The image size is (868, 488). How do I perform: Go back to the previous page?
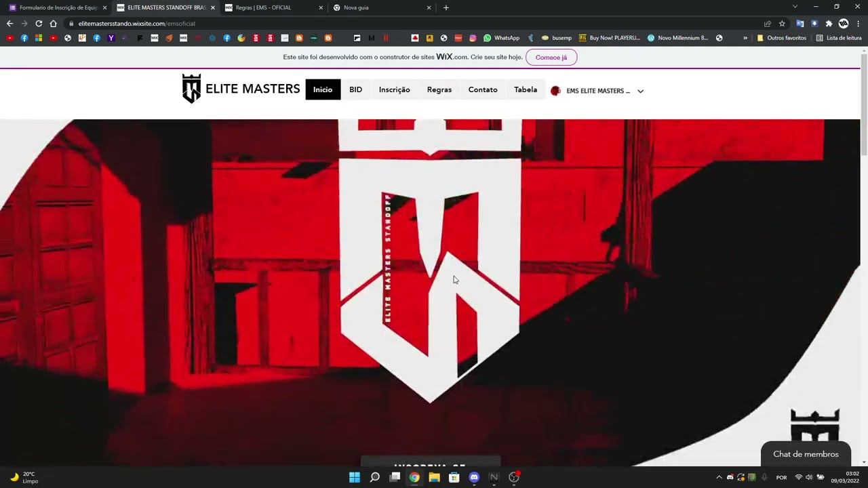[9, 24]
